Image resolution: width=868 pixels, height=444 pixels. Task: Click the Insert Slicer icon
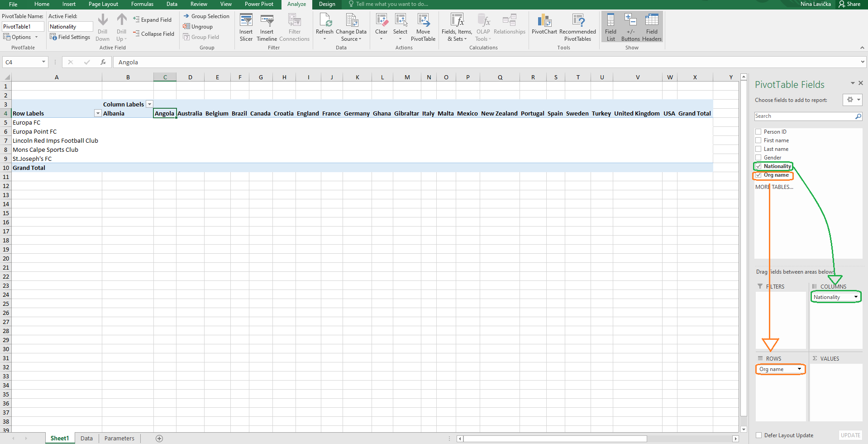pyautogui.click(x=246, y=21)
